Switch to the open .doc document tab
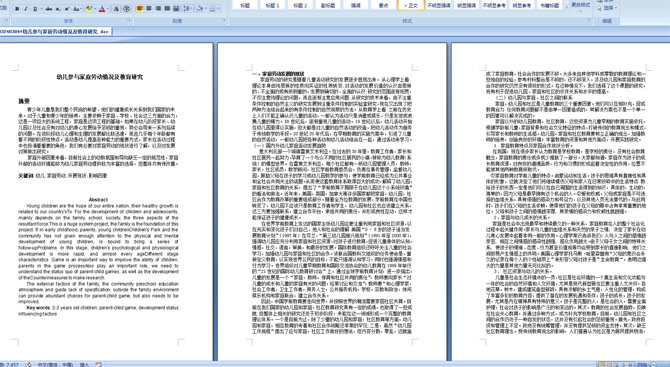 coord(56,32)
